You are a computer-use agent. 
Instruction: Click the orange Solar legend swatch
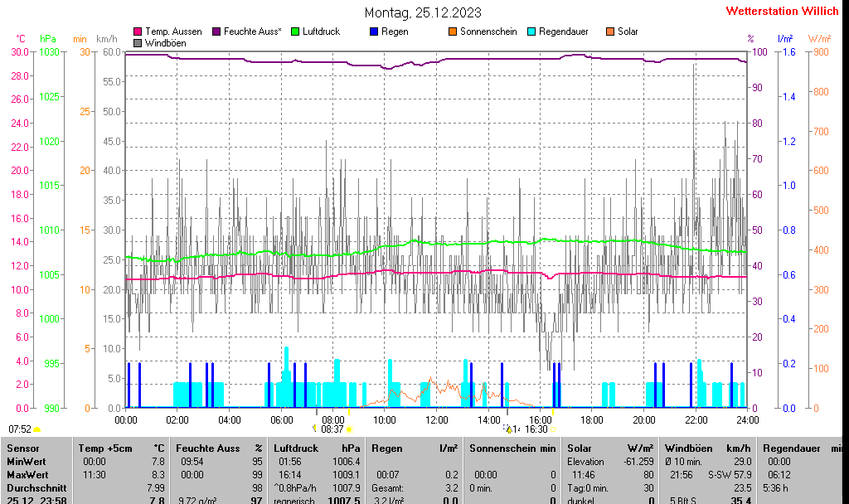point(610,32)
